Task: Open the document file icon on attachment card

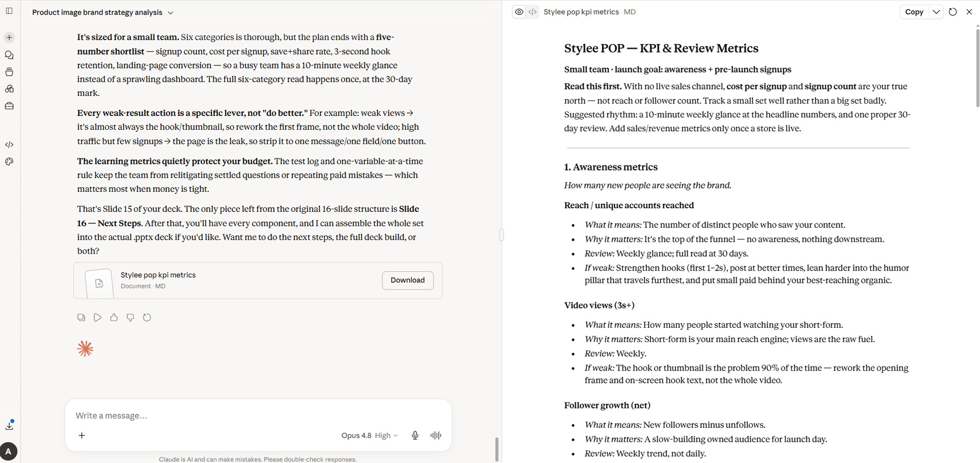Action: coord(99,283)
